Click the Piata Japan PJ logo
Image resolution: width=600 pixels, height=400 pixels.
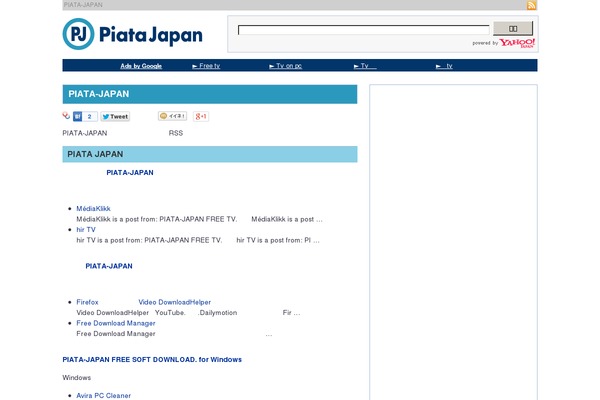coord(132,34)
